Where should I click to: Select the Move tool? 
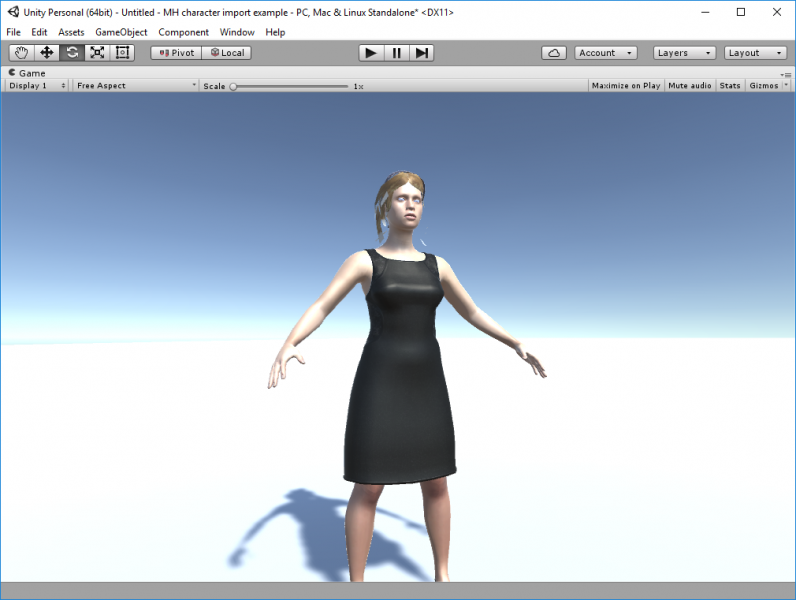coord(46,53)
